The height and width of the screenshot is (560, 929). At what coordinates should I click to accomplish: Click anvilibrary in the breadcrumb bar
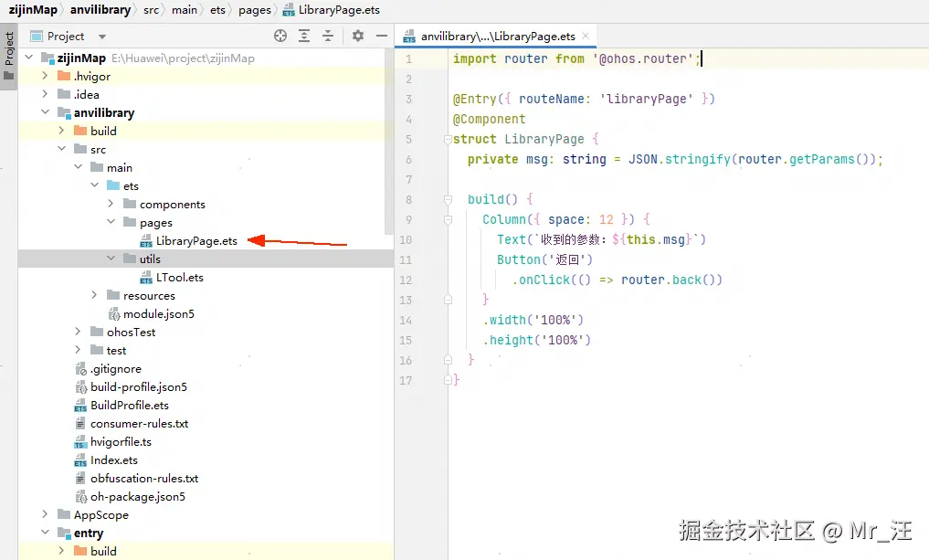click(100, 10)
